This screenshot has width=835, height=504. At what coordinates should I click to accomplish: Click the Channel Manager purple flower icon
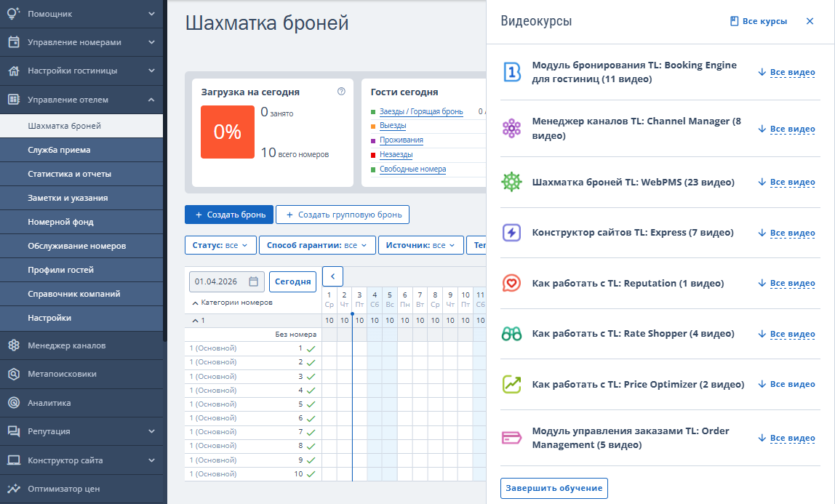(x=512, y=128)
